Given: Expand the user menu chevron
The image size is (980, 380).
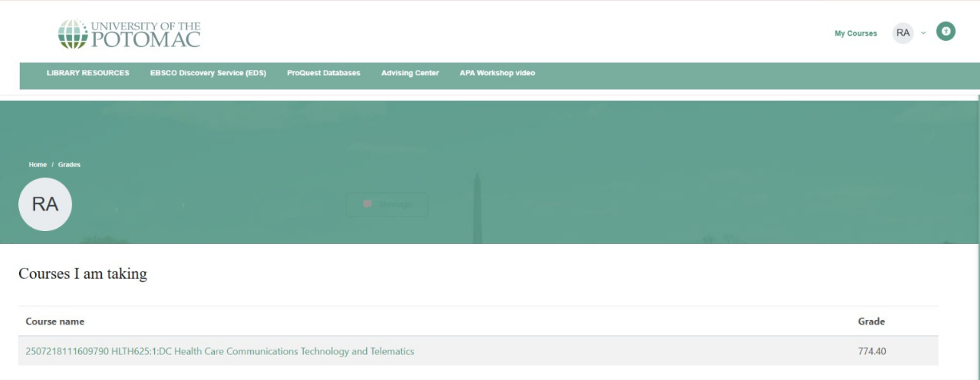Looking at the screenshot, I should click(924, 33).
